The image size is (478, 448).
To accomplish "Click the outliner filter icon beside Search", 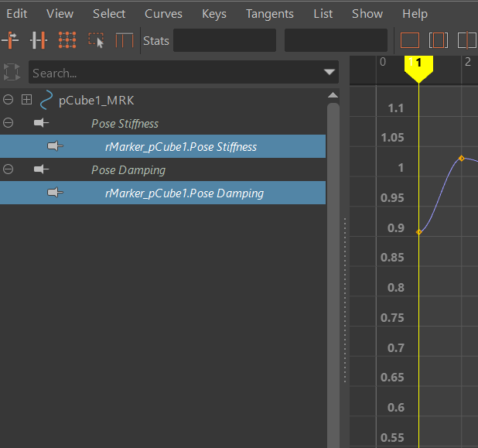I will tap(12, 73).
